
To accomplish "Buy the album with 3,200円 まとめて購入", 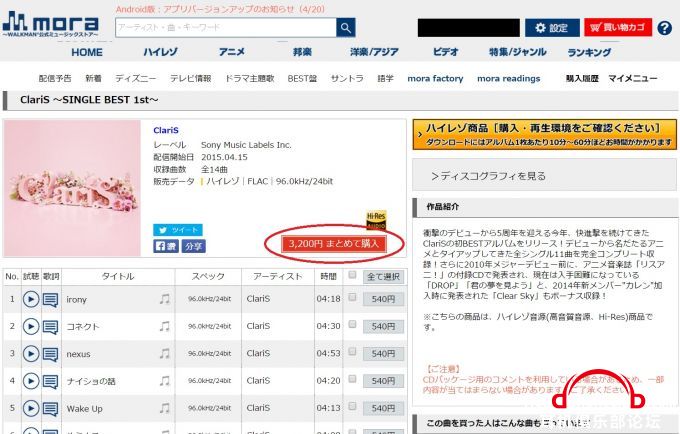I will [334, 244].
